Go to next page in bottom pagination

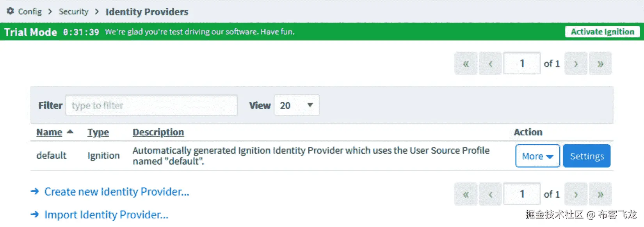point(576,194)
